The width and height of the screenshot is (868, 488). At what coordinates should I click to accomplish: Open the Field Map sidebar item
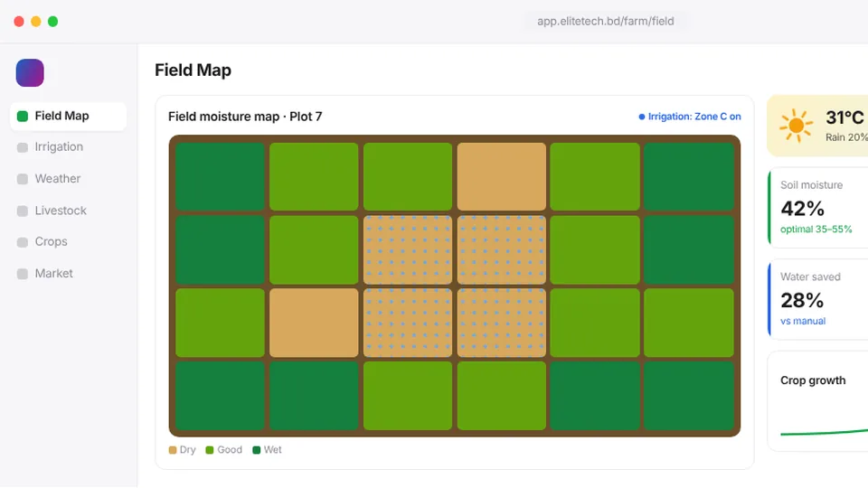[68, 117]
